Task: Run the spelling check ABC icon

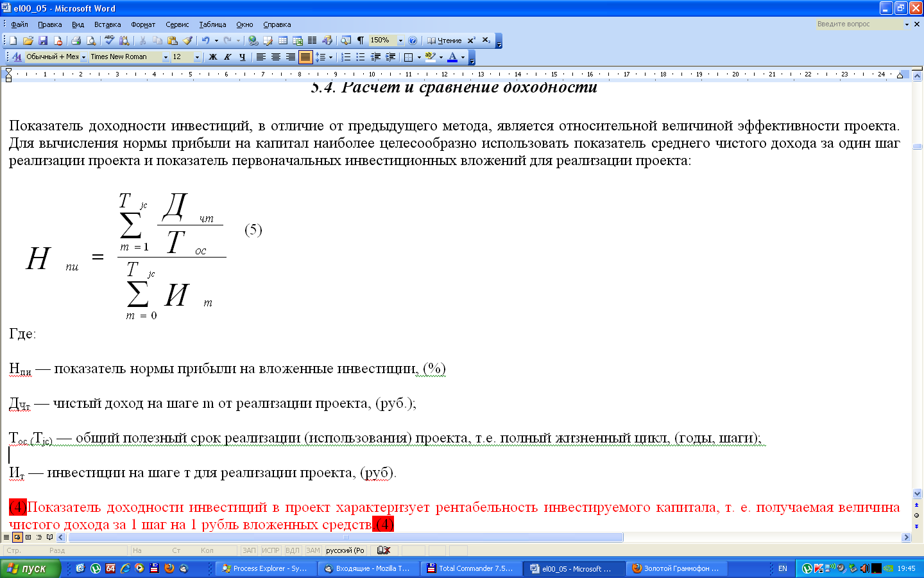Action: [109, 40]
